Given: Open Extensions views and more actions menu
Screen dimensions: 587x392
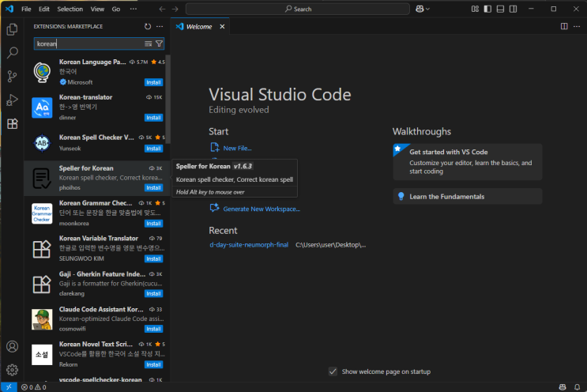Looking at the screenshot, I should (160, 27).
